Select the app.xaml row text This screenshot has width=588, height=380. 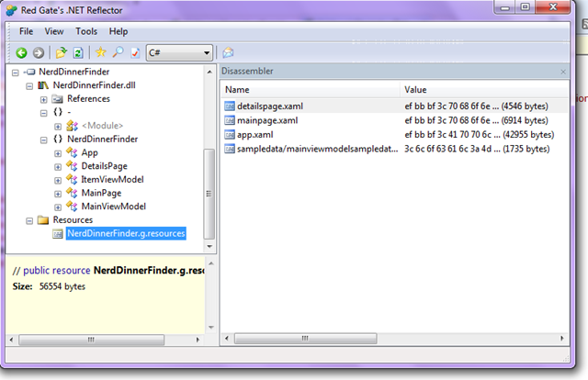(255, 135)
